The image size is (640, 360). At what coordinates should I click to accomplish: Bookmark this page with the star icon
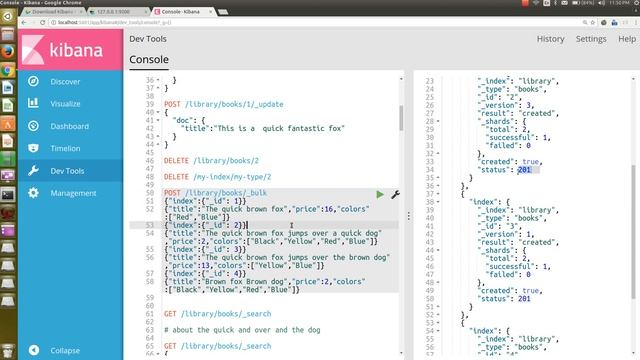(593, 22)
